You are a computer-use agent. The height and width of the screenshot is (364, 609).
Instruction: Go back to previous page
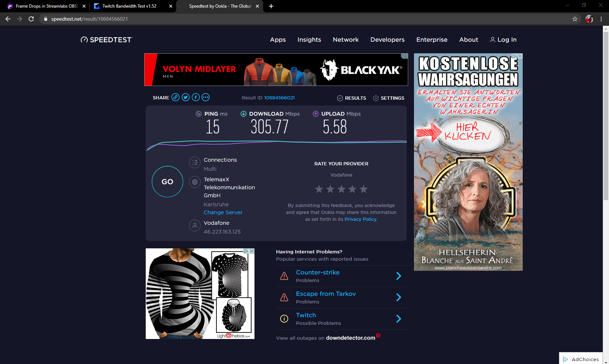click(x=8, y=19)
